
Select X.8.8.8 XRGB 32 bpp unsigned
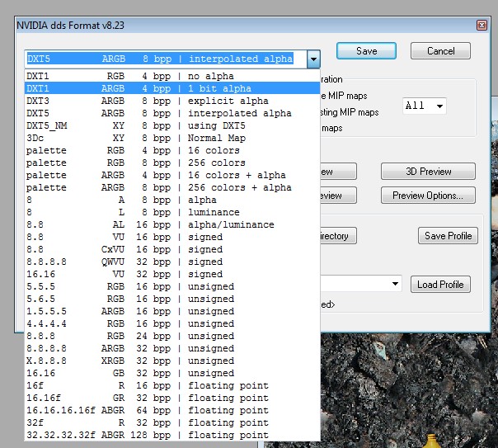172,361
